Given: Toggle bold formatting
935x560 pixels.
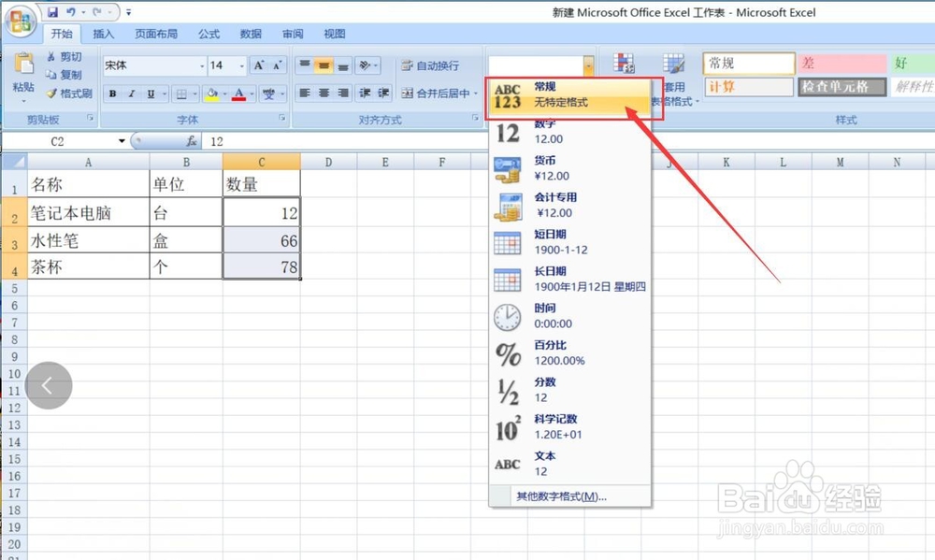Looking at the screenshot, I should pyautogui.click(x=112, y=93).
